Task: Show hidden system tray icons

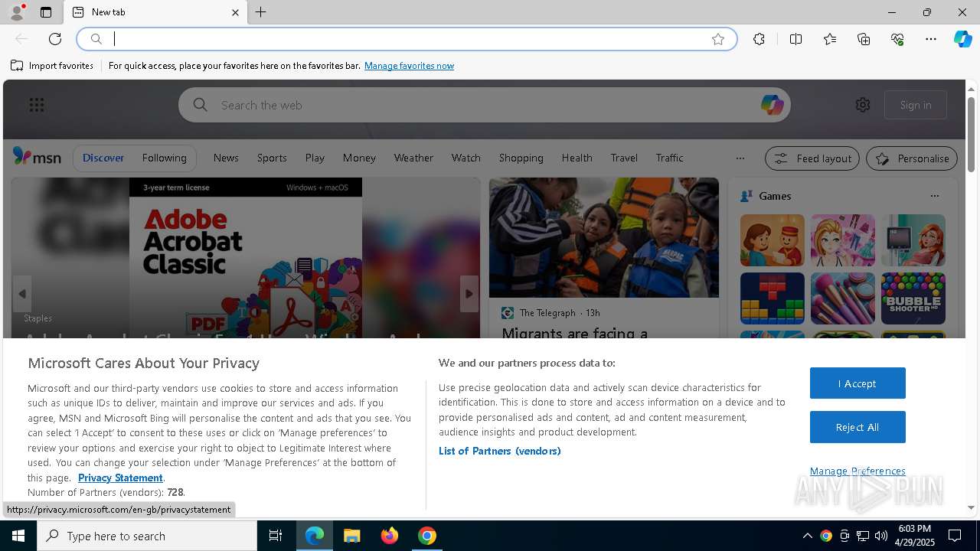Action: 807,536
